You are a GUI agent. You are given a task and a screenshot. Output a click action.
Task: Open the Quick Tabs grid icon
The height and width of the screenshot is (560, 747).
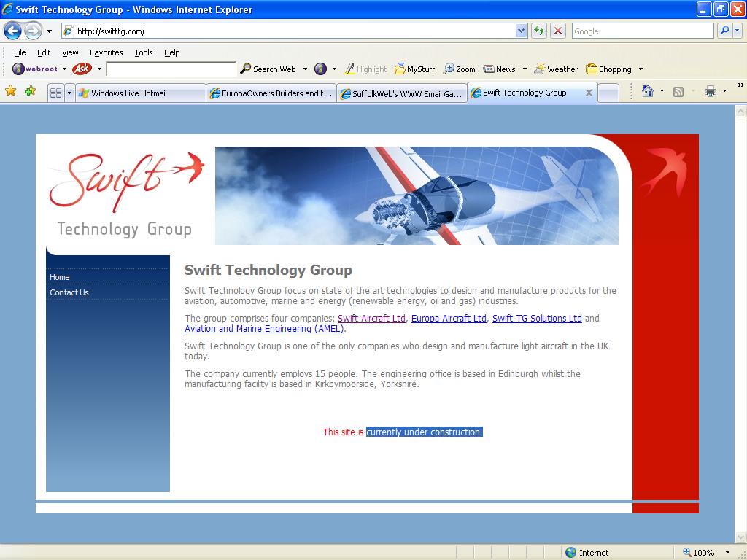point(55,93)
